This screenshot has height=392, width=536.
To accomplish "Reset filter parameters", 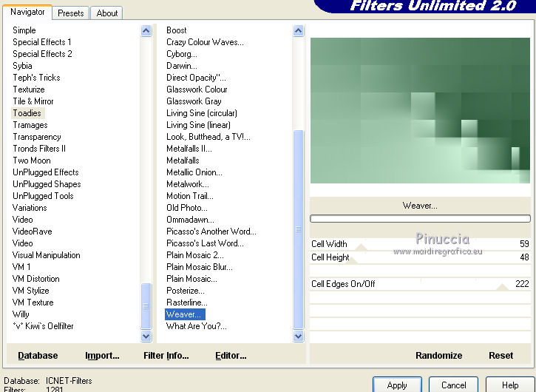I will [x=501, y=356].
